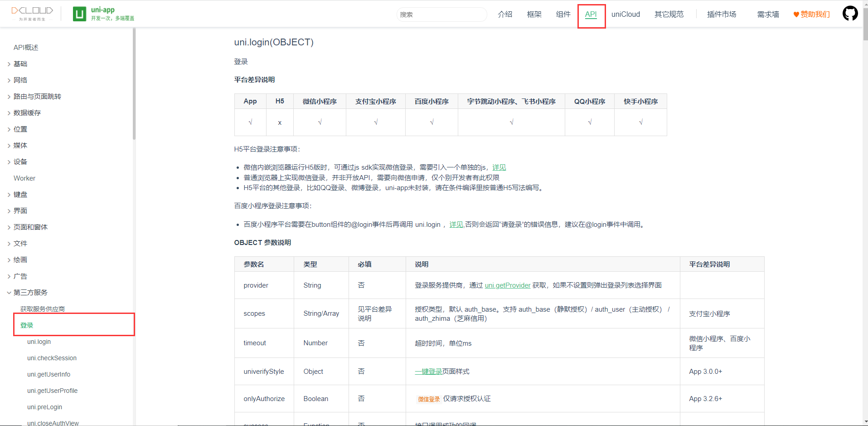Image resolution: width=868 pixels, height=426 pixels.
Task: Select uni.login in the sidebar
Action: [x=39, y=342]
